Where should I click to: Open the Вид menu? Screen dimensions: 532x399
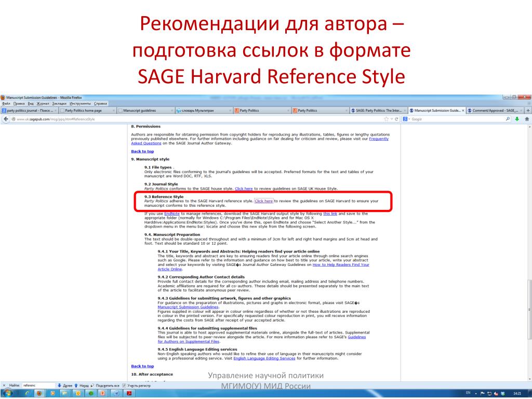[31, 103]
